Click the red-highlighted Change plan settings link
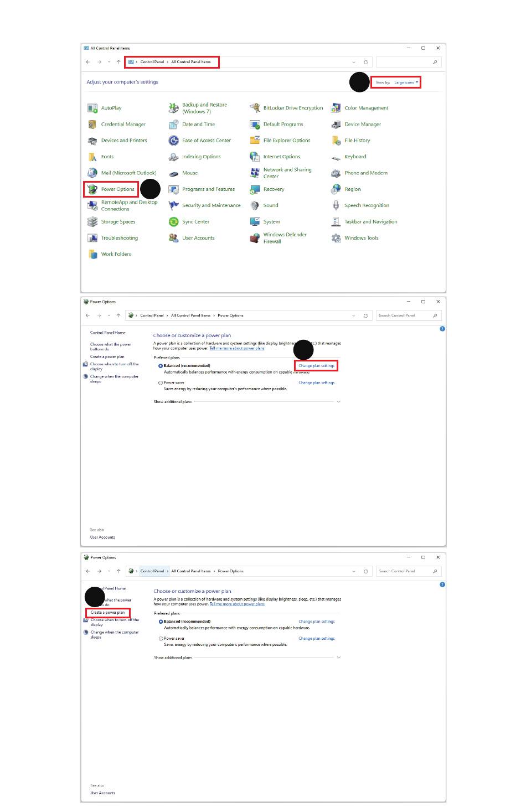The width and height of the screenshot is (526, 812). (x=316, y=366)
